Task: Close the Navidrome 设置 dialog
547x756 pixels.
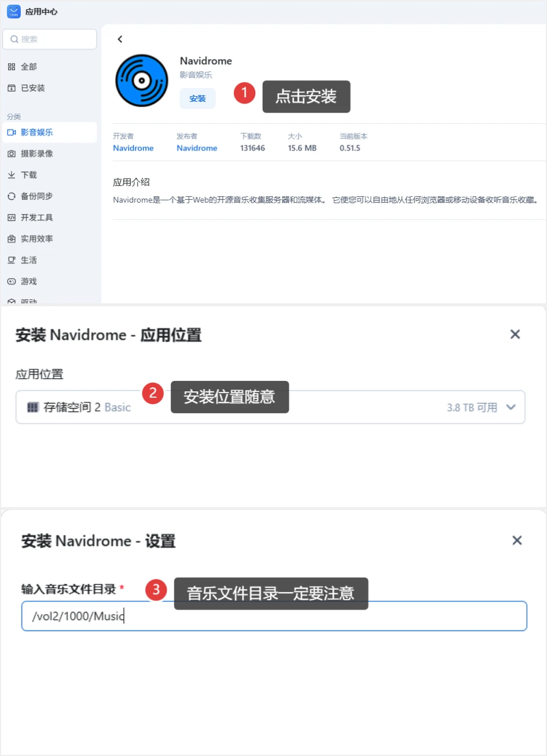Action: 517,540
